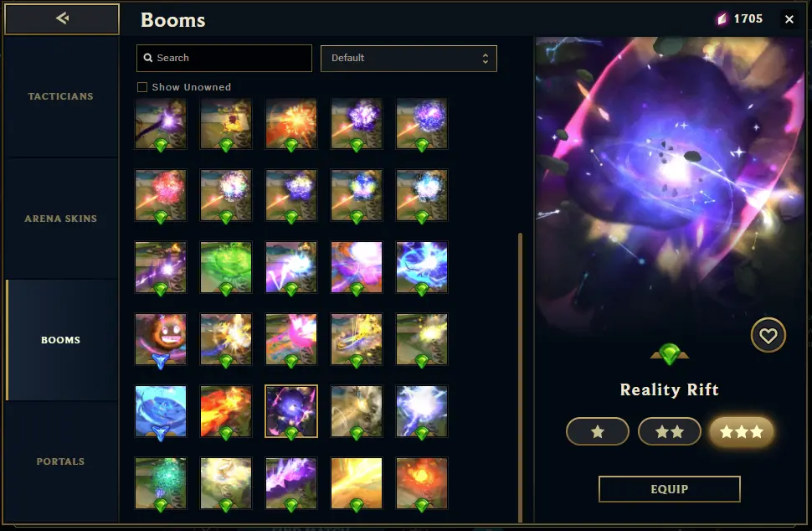Image resolution: width=812 pixels, height=531 pixels.
Task: Select the poop emoji boom thumbnail
Action: (x=161, y=339)
